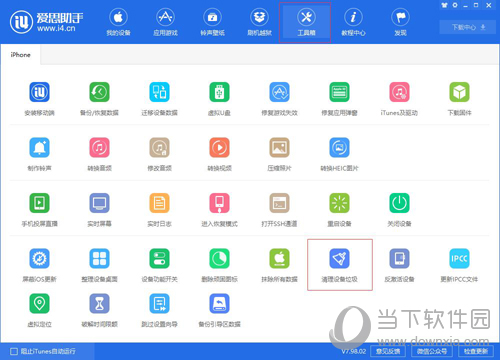
Task: Toggle the 阻止iTunes自动运行 checkbox
Action: tap(14, 351)
